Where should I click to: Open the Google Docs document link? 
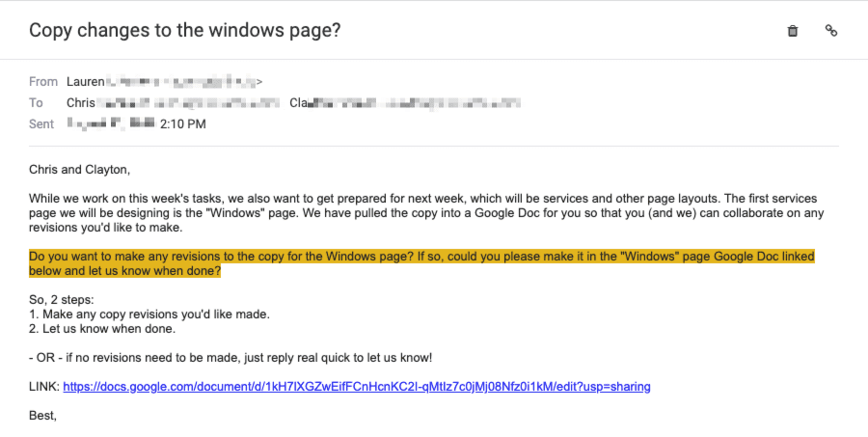point(357,387)
